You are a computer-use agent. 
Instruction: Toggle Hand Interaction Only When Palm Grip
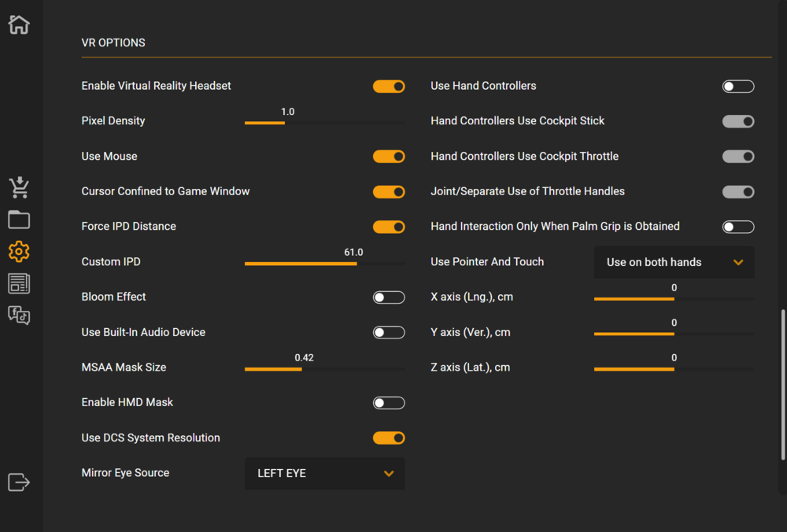coord(738,227)
